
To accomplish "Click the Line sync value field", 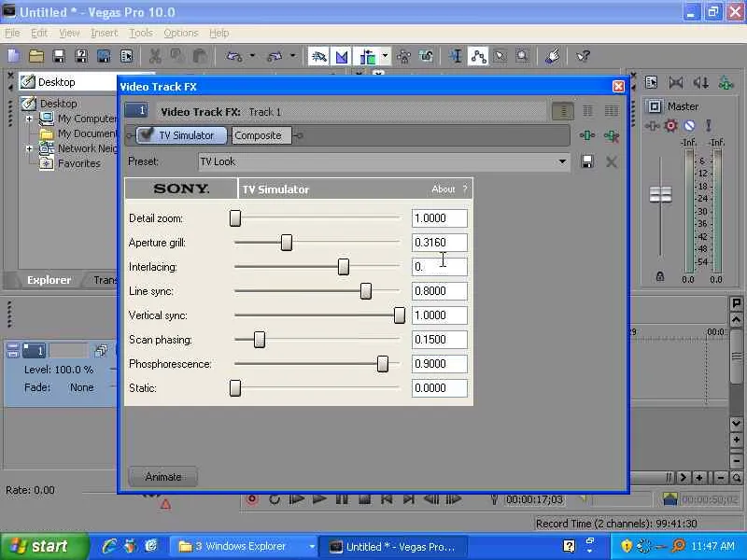I will pos(439,291).
